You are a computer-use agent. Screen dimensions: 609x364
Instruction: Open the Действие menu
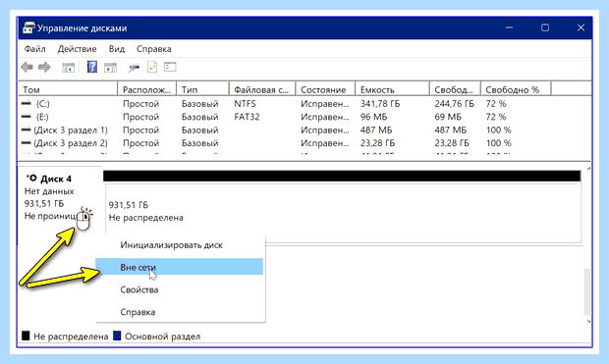[x=77, y=49]
